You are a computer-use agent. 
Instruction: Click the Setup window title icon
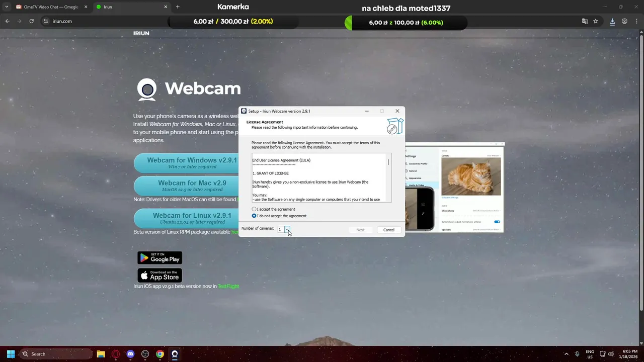[x=244, y=111]
